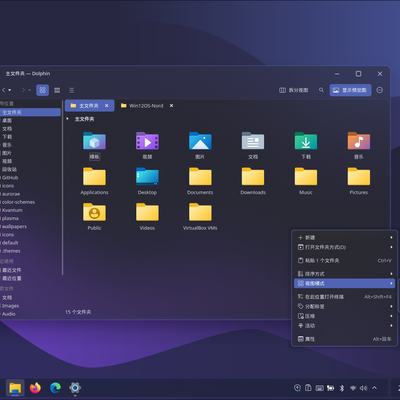Select the purple 视频 video folder
Screen dimensions: 400x400
pos(147,141)
